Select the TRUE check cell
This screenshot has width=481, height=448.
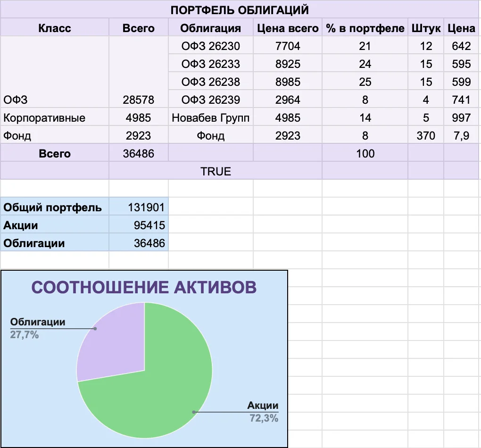pos(216,171)
